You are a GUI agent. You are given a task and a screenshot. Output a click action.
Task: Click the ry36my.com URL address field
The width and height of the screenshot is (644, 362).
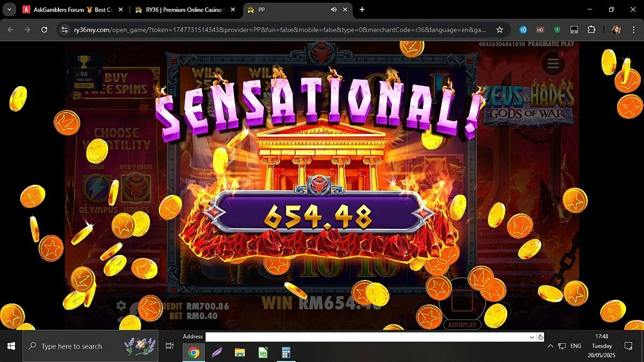pyautogui.click(x=280, y=30)
